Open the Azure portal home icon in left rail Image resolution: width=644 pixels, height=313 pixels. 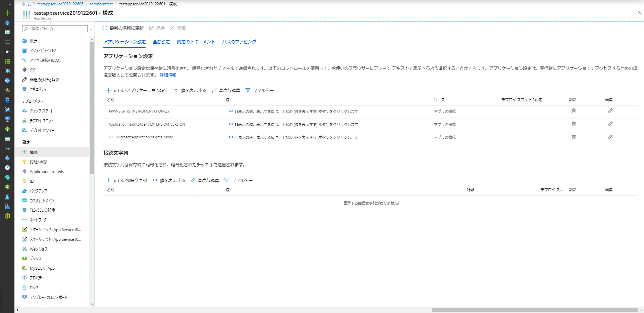tap(7, 23)
